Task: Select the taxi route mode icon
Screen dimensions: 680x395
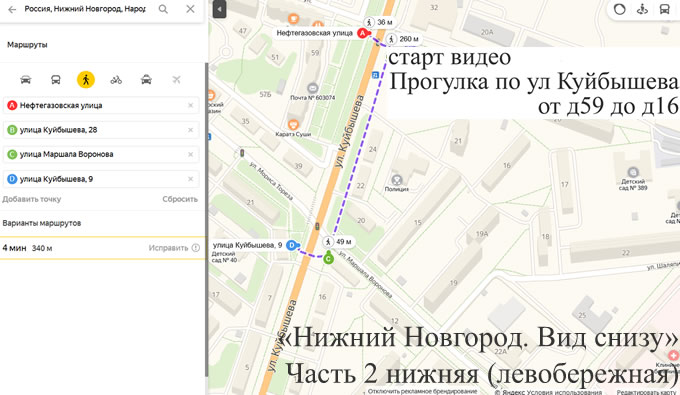Action: tap(146, 80)
